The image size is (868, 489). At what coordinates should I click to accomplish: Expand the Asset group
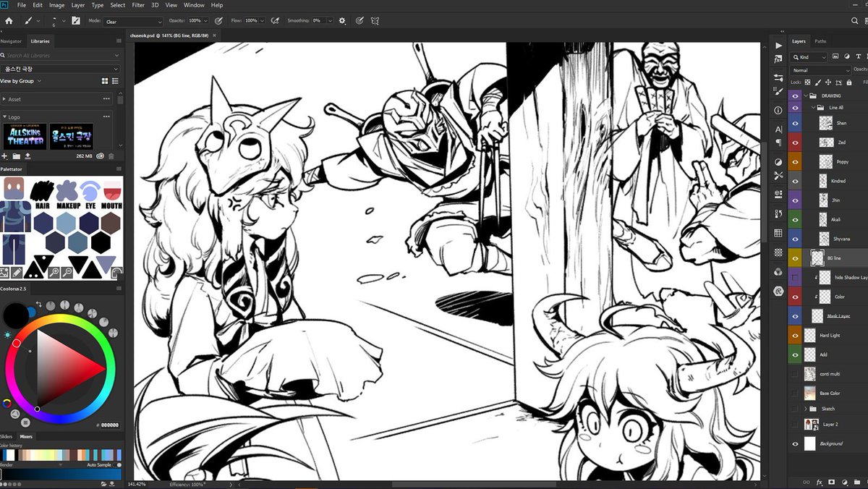4,99
